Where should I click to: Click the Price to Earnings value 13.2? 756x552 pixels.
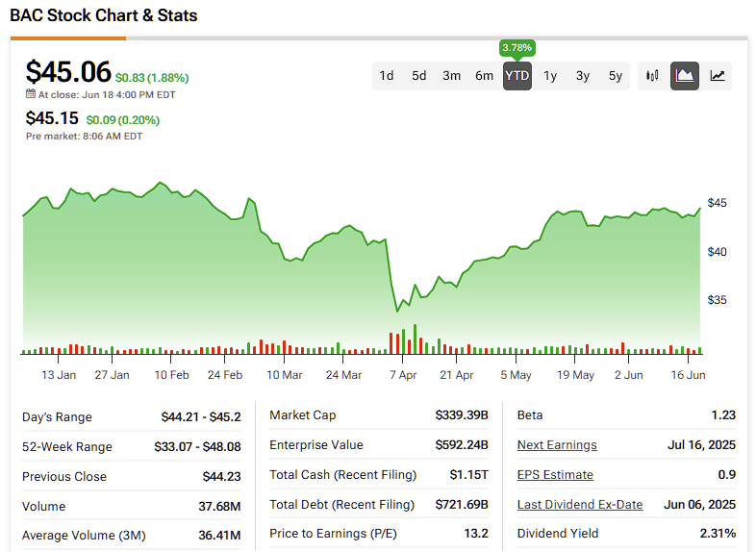click(x=476, y=534)
